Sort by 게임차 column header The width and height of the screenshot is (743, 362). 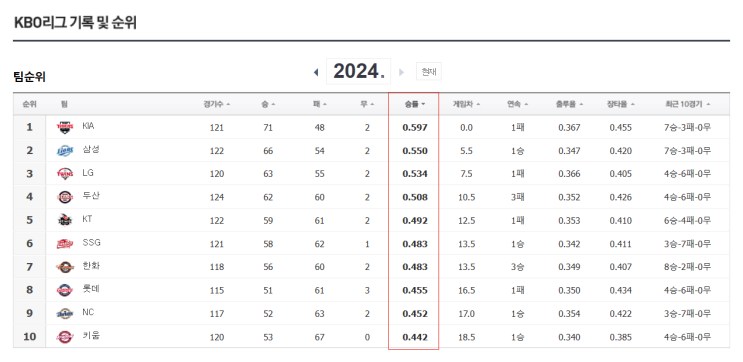tap(466, 104)
